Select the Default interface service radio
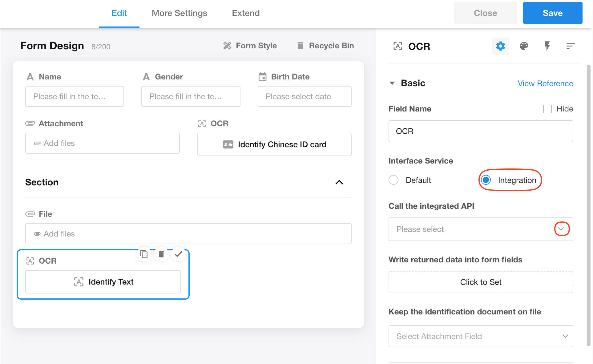 point(393,180)
